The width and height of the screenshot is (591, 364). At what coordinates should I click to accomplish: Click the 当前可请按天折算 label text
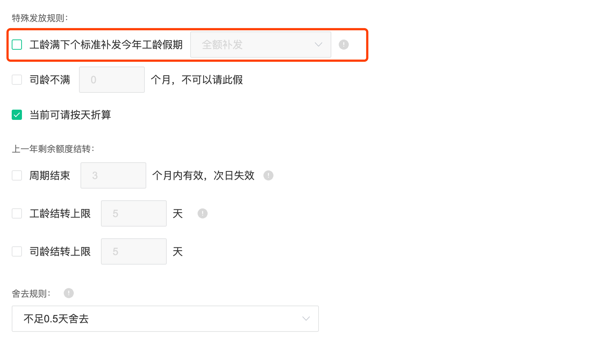click(70, 115)
